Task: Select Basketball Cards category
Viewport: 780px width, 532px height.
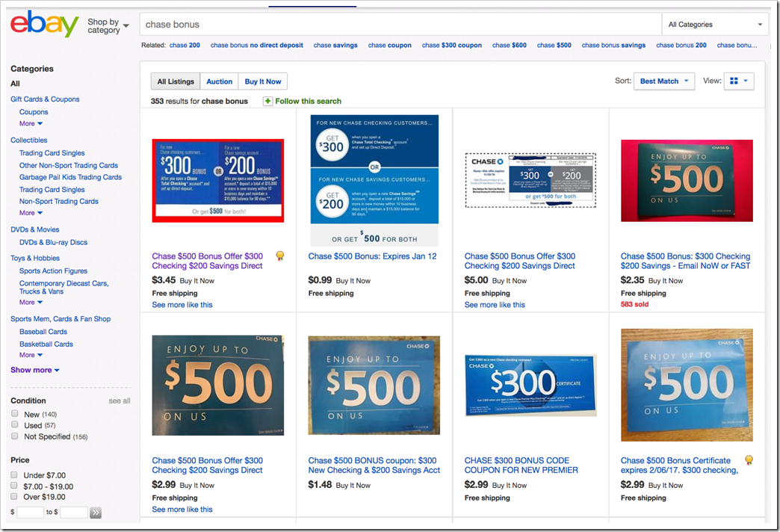Action: 46,344
